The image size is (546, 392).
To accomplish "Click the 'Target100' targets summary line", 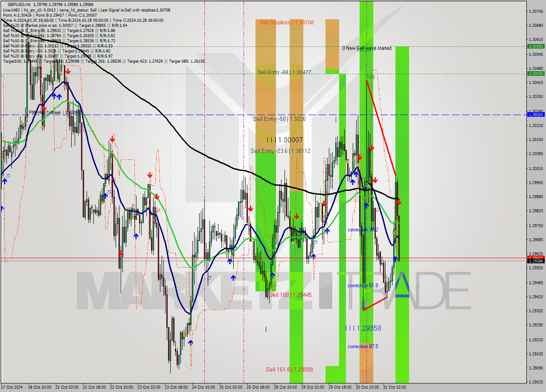I will [x=104, y=61].
